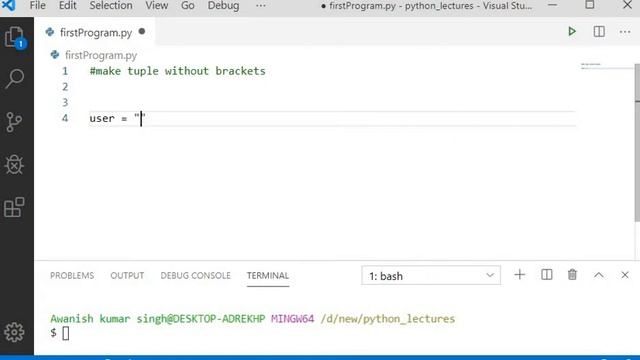Open the '1: bash' terminal dropdown

431,276
